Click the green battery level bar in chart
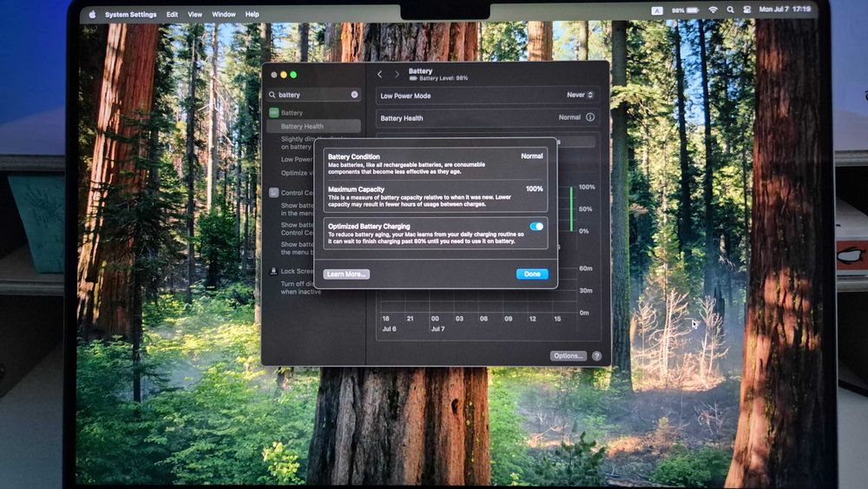 coord(572,208)
